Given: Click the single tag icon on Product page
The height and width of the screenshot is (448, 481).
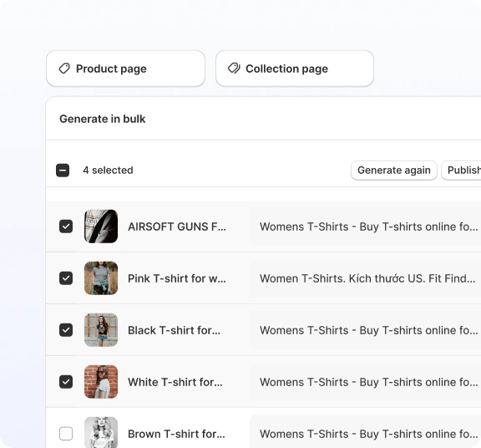Looking at the screenshot, I should point(64,69).
